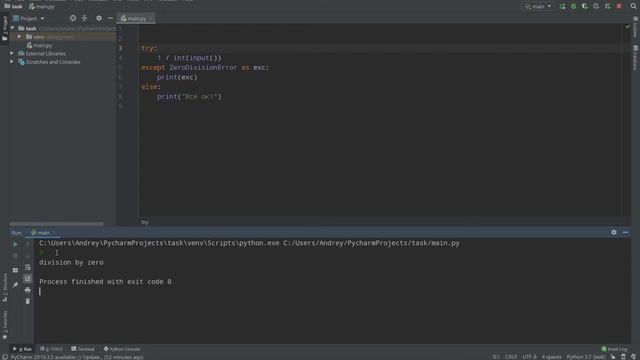Screen dimensions: 640x360
Task: Open Project panel settings gear
Action: pyautogui.click(x=99, y=18)
